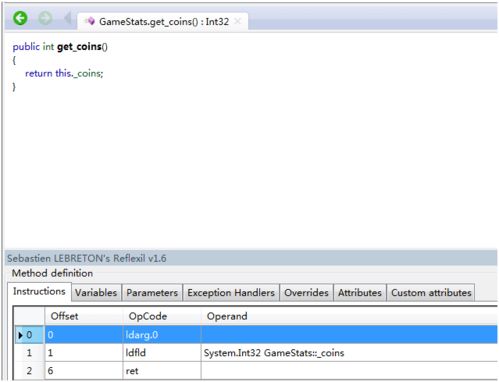Click the greyed forward navigation arrow

(45, 18)
